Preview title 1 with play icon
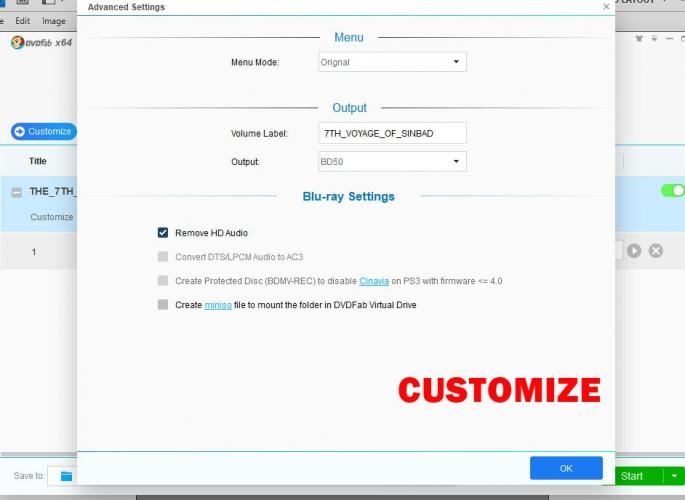Viewport: 685px width, 500px height. click(x=634, y=251)
